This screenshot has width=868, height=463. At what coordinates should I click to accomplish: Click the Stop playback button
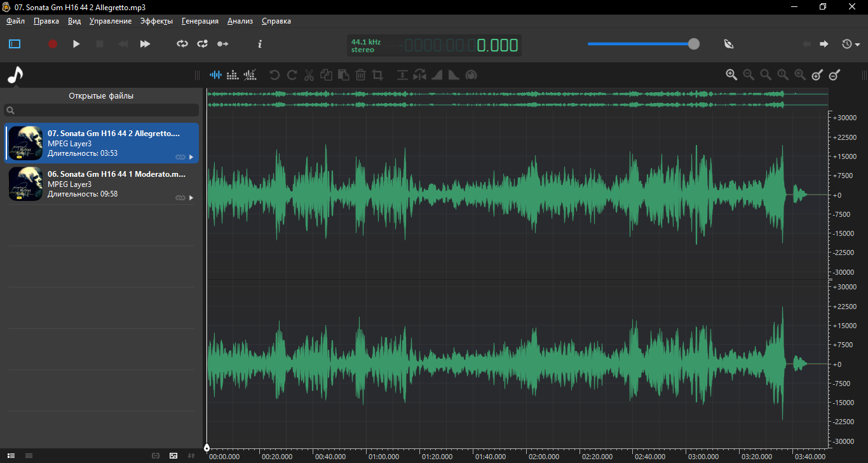point(99,44)
